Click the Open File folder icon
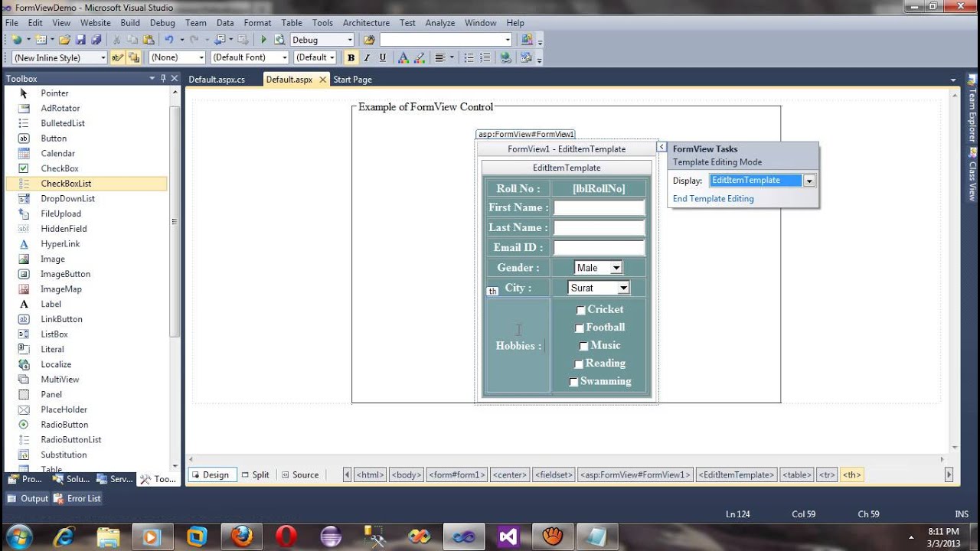The image size is (980, 551). click(64, 40)
